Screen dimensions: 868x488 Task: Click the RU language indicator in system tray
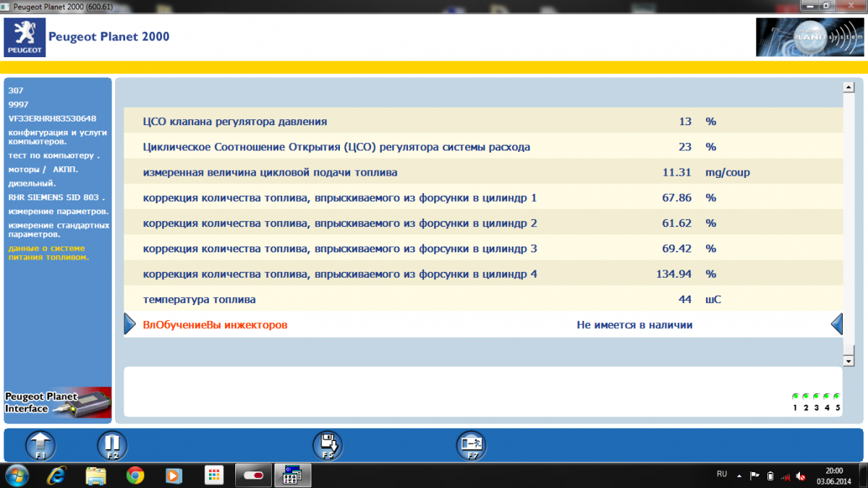721,474
